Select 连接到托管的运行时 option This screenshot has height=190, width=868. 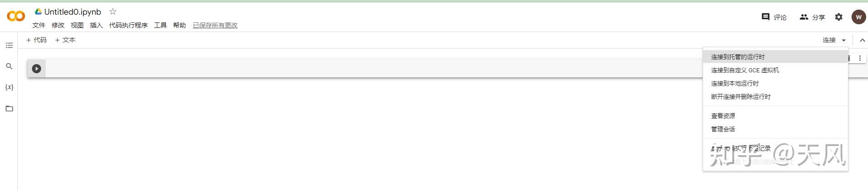pos(738,57)
